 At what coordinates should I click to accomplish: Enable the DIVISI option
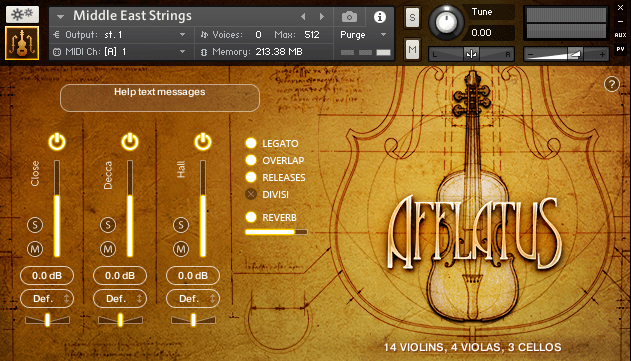[251, 194]
